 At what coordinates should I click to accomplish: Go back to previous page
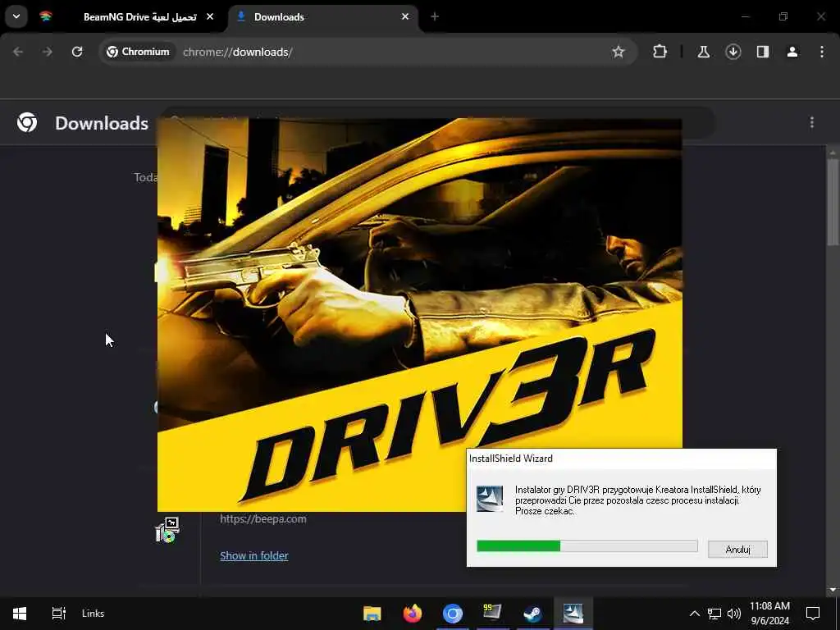click(x=18, y=52)
